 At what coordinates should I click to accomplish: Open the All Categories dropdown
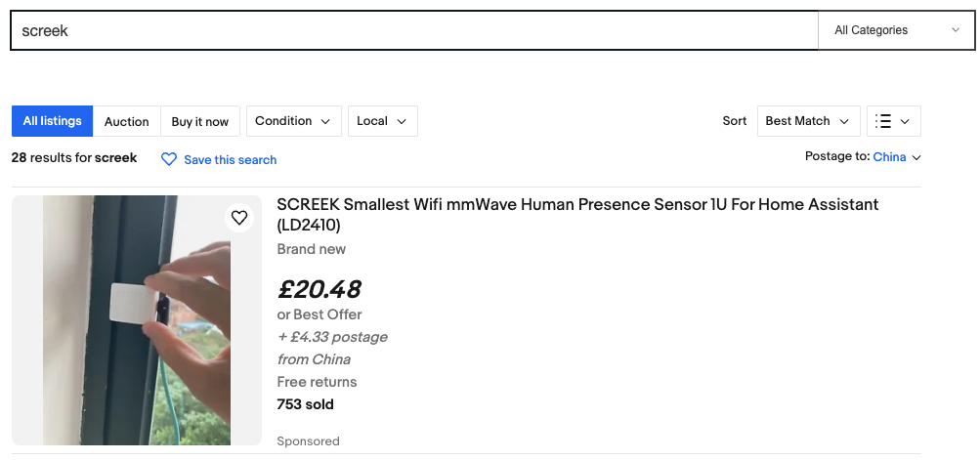click(x=896, y=30)
